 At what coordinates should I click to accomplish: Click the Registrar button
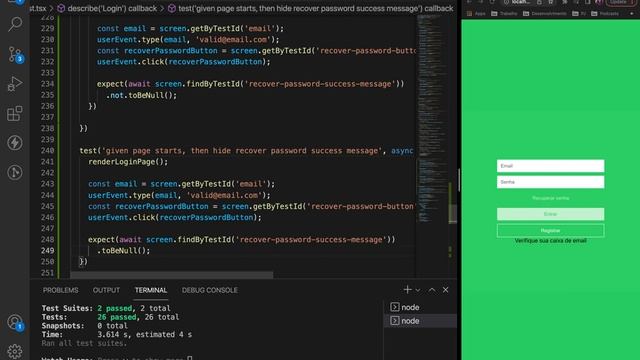[550, 231]
